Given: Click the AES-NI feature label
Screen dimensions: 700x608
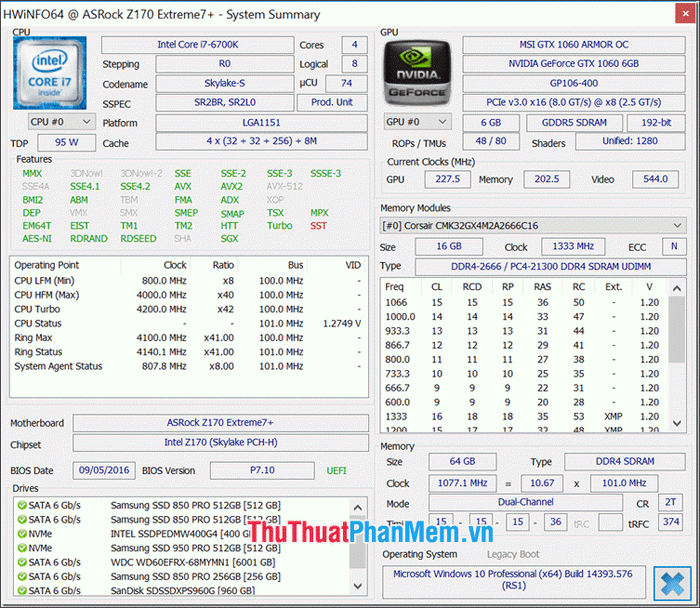Looking at the screenshot, I should pyautogui.click(x=37, y=239).
